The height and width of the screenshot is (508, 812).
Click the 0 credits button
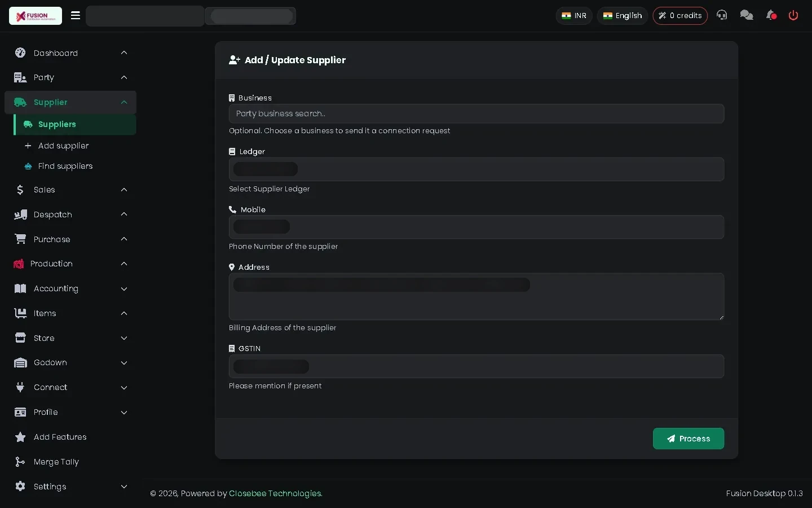coord(680,16)
